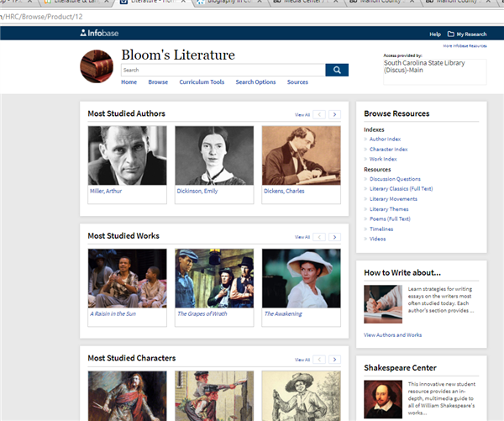Open Literary Classics (Full Text)
Screen dimensions: 504x421
[402, 189]
